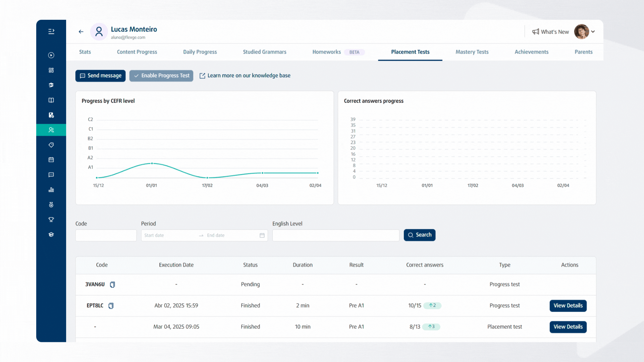Viewport: 644px width, 362px height.
Task: Open the price tag sidebar icon
Action: tap(51, 145)
